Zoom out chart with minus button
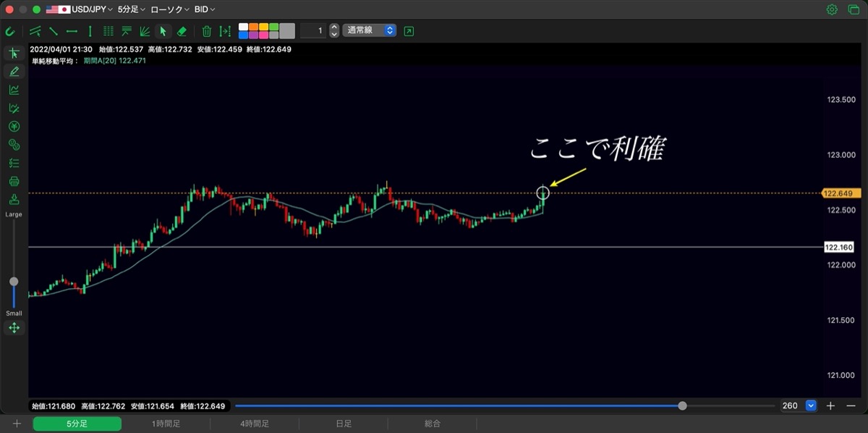The width and height of the screenshot is (868, 433). tap(851, 406)
